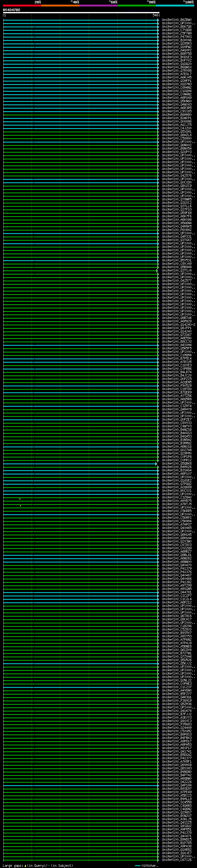The width and height of the screenshot is (197, 868).
Task: Select hit label UniRef100_Q40471
Action: pyautogui.click(x=177, y=836)
